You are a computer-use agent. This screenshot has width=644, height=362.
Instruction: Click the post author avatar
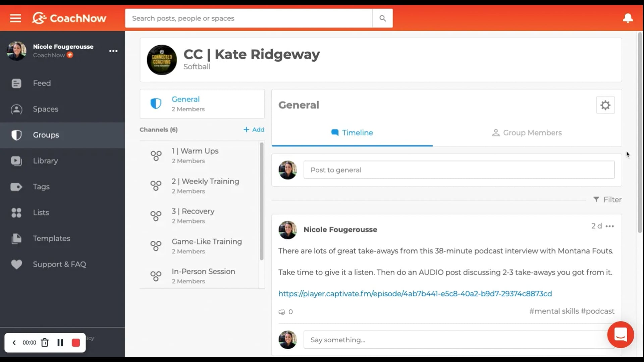(288, 230)
